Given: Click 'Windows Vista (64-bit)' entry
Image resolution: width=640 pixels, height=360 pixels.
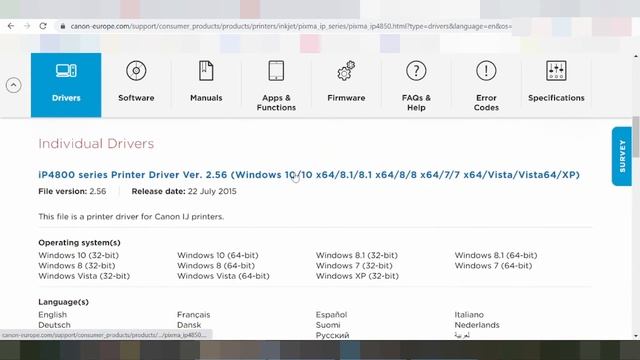Looking at the screenshot, I should point(223,276).
